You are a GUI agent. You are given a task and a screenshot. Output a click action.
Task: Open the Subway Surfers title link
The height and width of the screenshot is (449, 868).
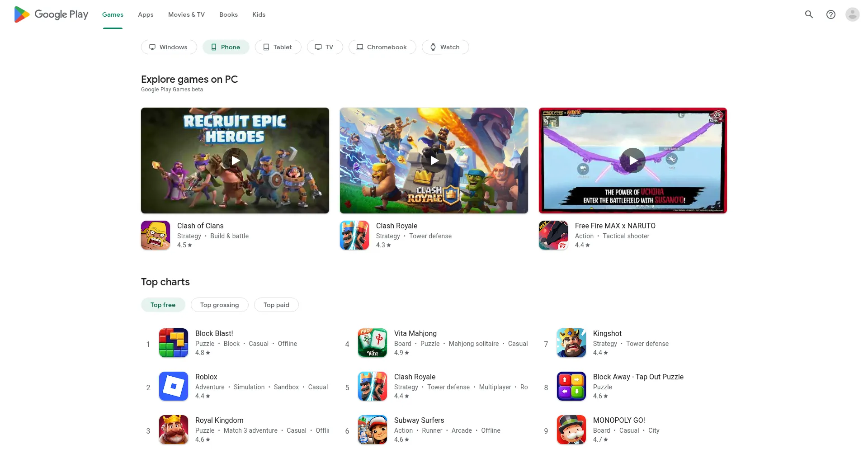click(x=419, y=420)
